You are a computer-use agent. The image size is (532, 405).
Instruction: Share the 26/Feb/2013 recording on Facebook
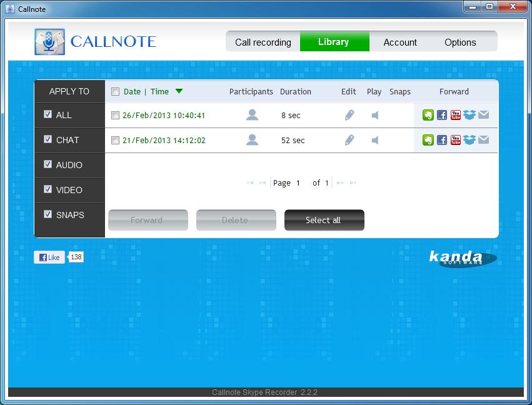(x=442, y=115)
